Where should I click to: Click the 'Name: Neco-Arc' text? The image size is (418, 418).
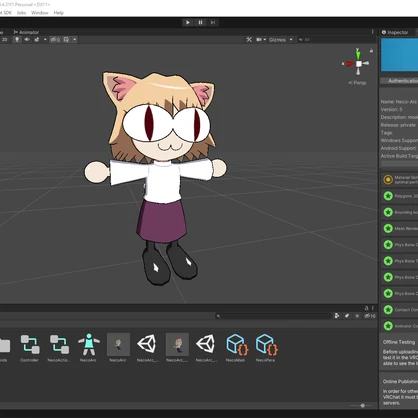399,102
